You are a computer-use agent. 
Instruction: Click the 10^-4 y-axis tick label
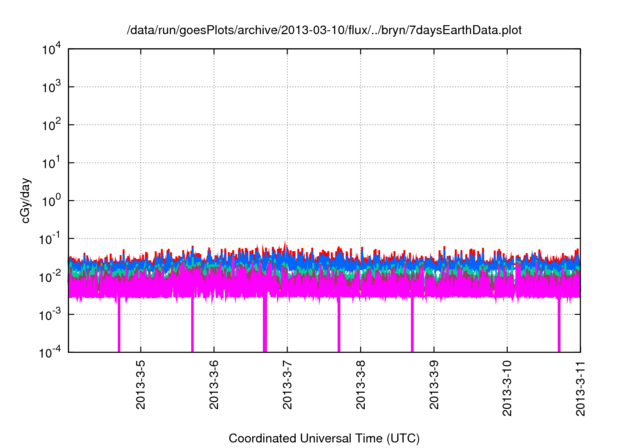click(50, 352)
